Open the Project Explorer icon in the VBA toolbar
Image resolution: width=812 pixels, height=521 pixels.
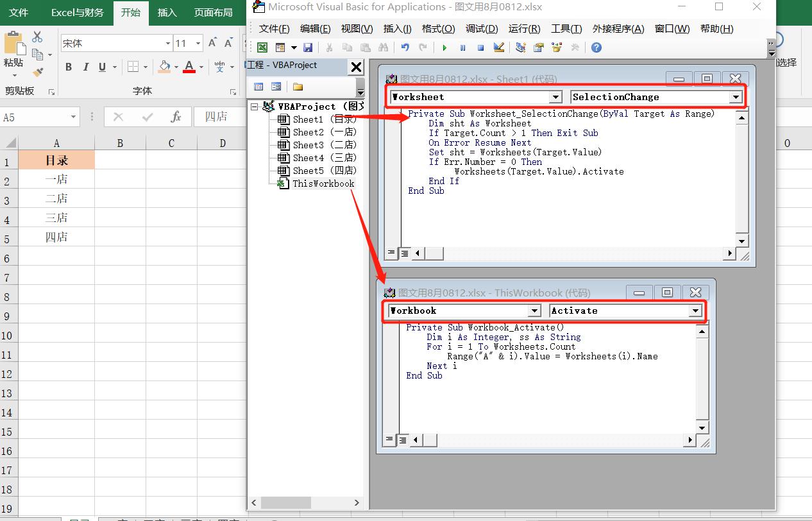(x=520, y=47)
